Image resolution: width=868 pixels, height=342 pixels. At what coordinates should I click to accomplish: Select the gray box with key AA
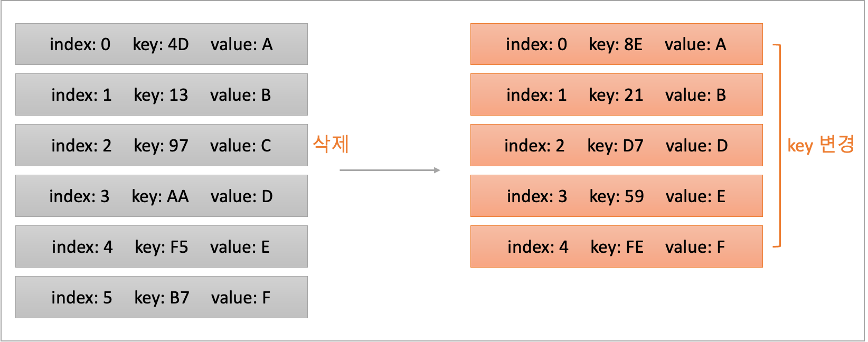click(162, 196)
